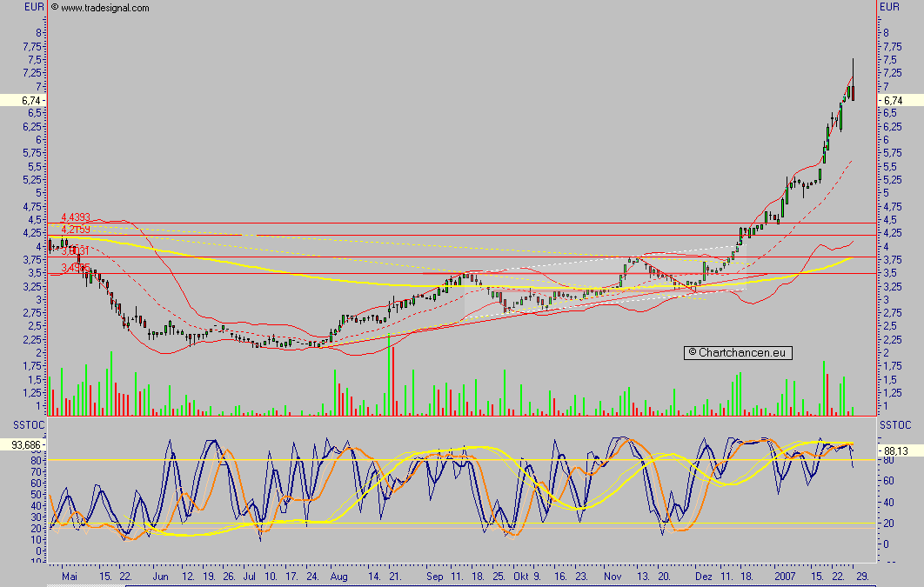Click the 4,4393 horizontal line label
The image size is (924, 587).
click(x=76, y=217)
